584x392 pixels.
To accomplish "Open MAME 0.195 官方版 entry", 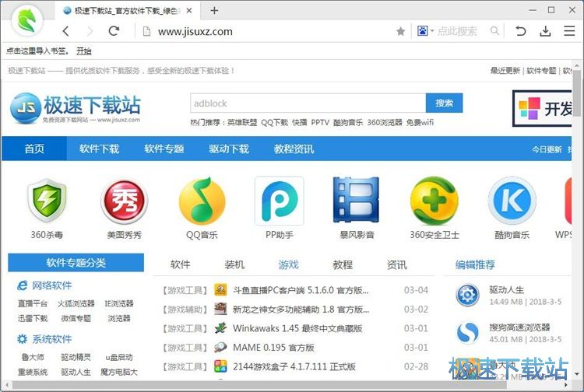I will tap(274, 348).
